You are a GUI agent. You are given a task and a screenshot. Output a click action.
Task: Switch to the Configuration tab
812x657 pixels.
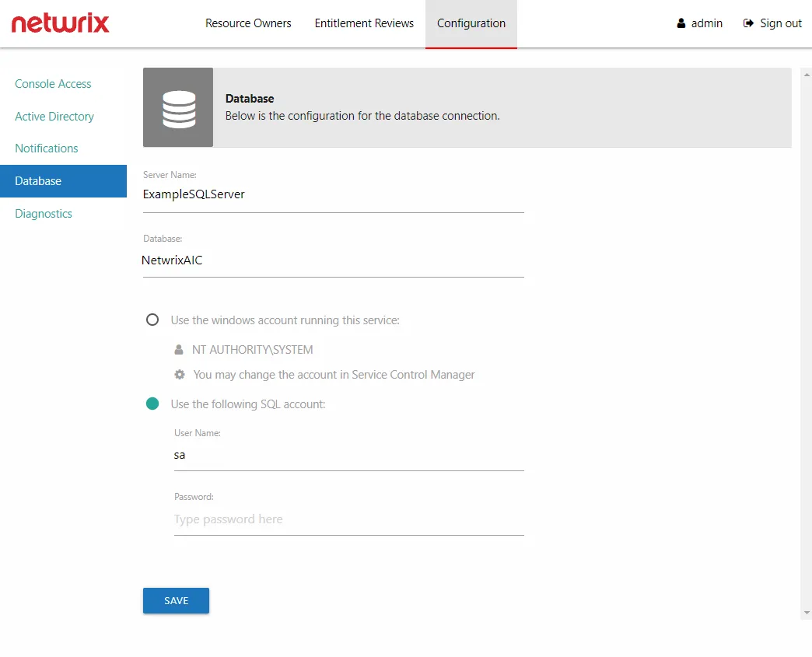tap(471, 23)
